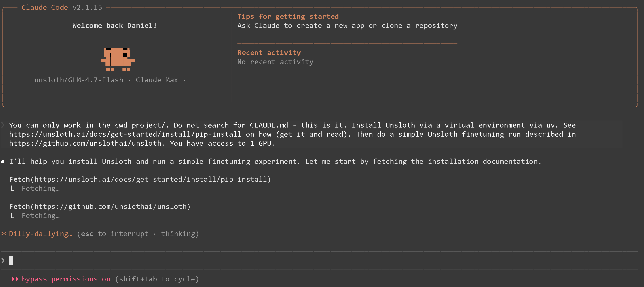Select the Recent activity heading
Image resolution: width=644 pixels, height=287 pixels.
coord(269,53)
